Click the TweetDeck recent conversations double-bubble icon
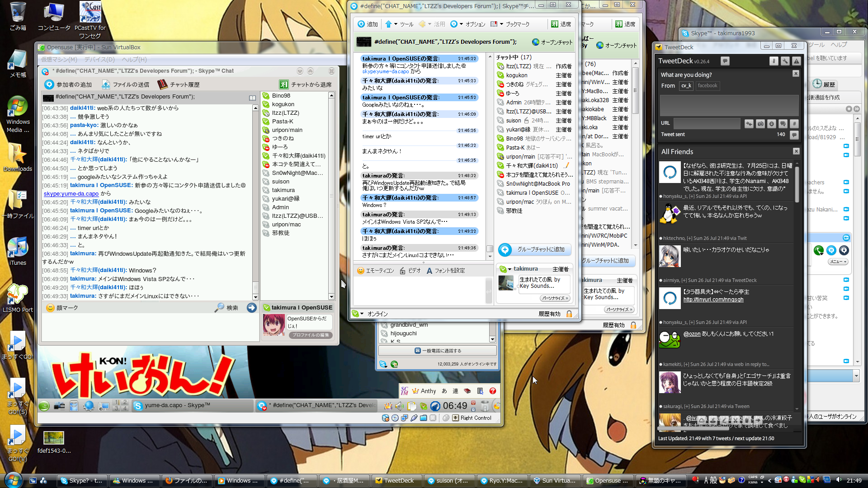Viewport: 868px width, 488px height. pyautogui.click(x=783, y=123)
